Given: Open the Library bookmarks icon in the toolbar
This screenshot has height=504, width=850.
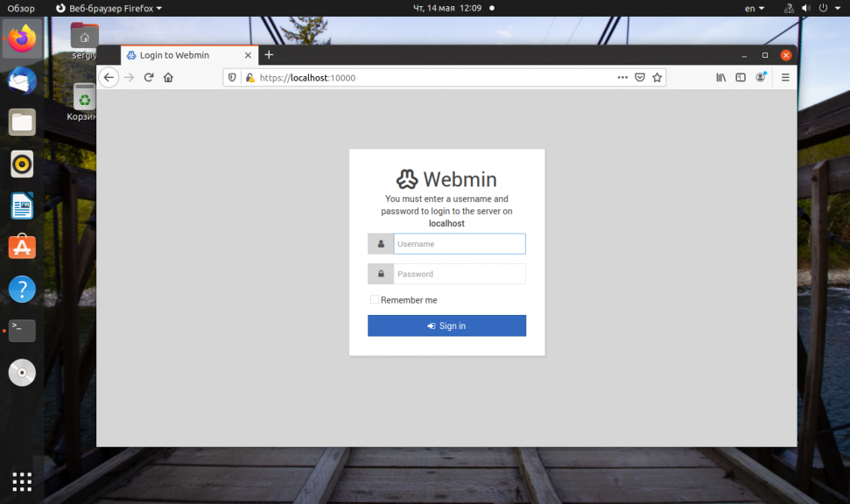Looking at the screenshot, I should click(721, 78).
